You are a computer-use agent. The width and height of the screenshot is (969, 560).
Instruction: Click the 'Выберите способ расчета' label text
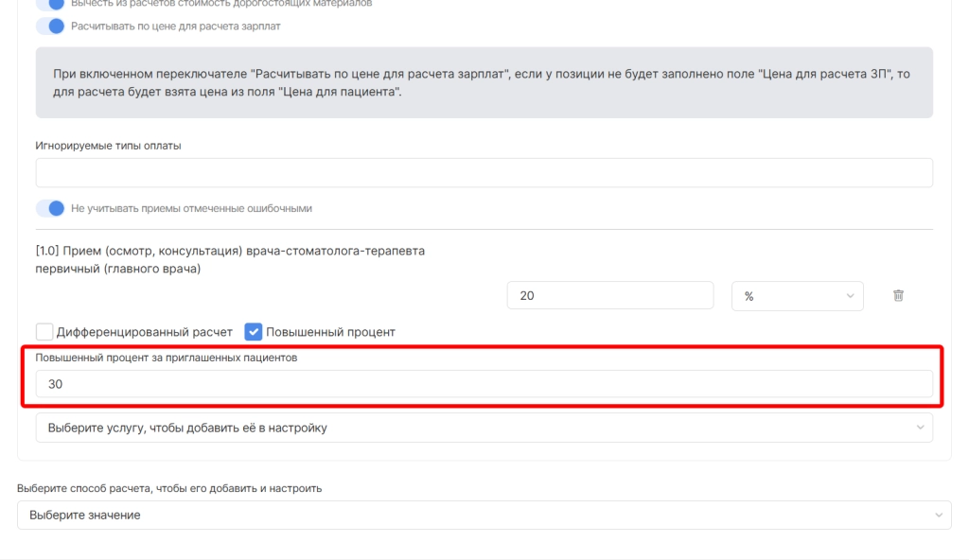pos(169,488)
